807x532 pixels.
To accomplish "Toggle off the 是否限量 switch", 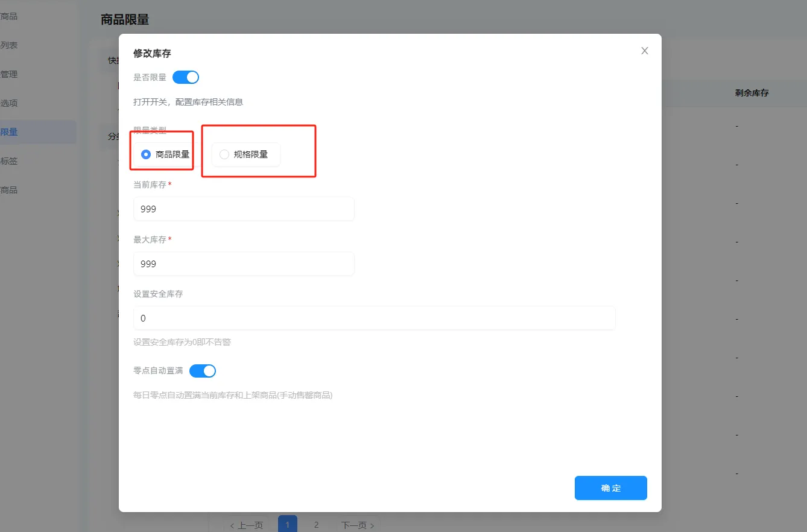I will [x=185, y=77].
